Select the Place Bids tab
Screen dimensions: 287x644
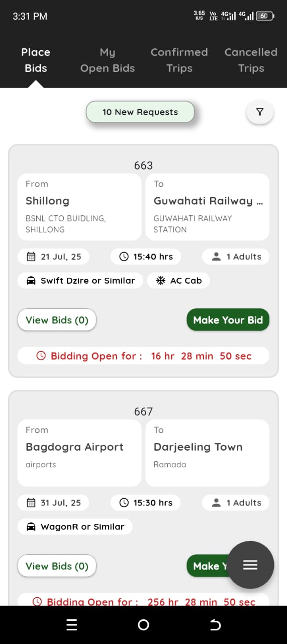tap(36, 60)
